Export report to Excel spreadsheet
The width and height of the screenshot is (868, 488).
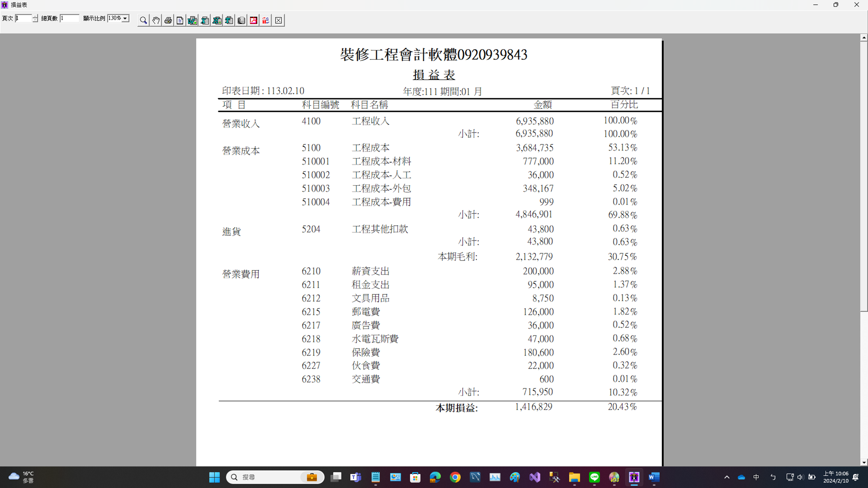click(x=205, y=21)
